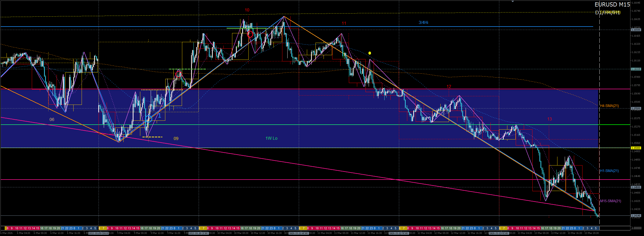Select the yellow dot marker on the chart
This screenshot has width=644, height=236.
pos(370,53)
